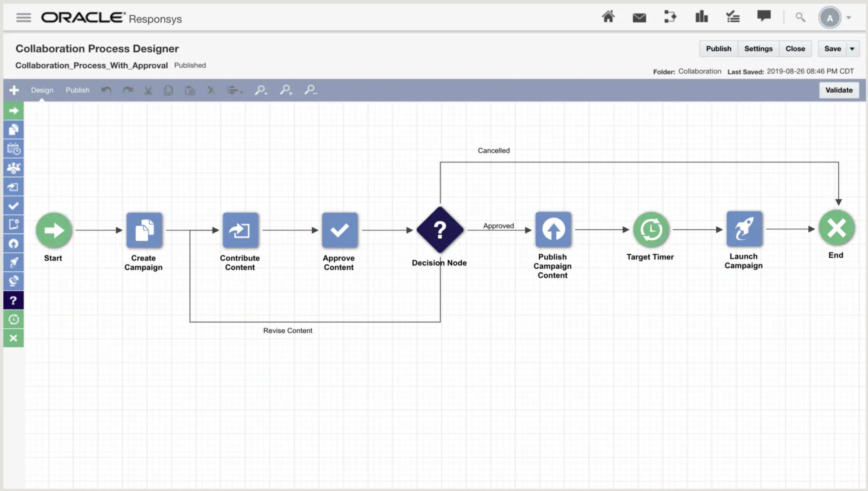868x491 pixels.
Task: Open the home icon in header
Action: coord(608,17)
